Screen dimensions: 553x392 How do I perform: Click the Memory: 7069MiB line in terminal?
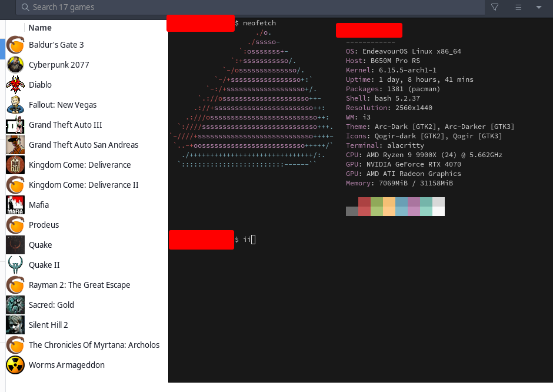tap(399, 183)
